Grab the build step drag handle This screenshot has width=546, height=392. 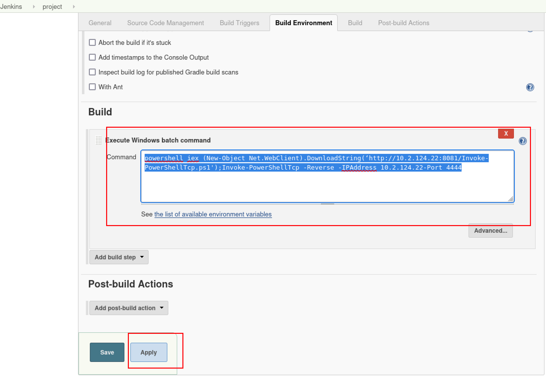pyautogui.click(x=98, y=140)
